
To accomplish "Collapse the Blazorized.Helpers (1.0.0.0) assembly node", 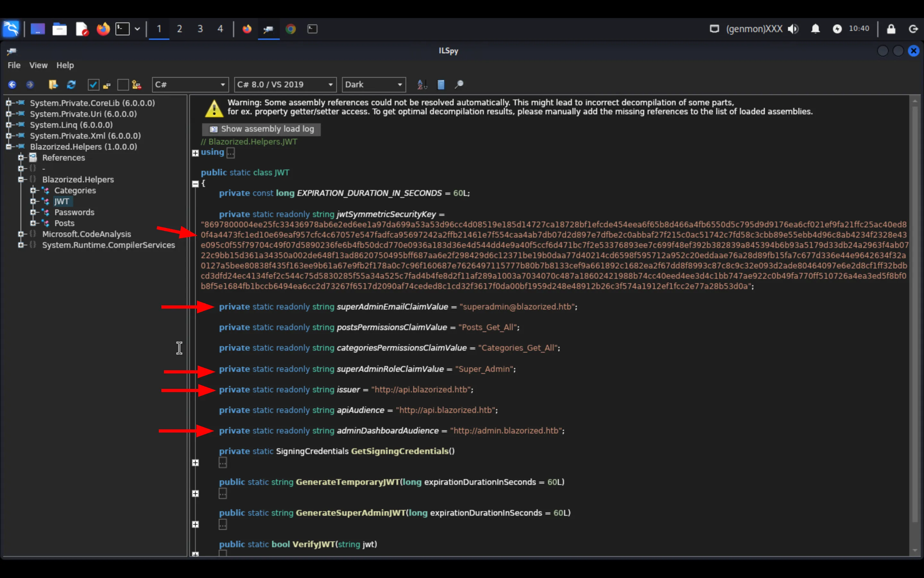I will click(8, 147).
